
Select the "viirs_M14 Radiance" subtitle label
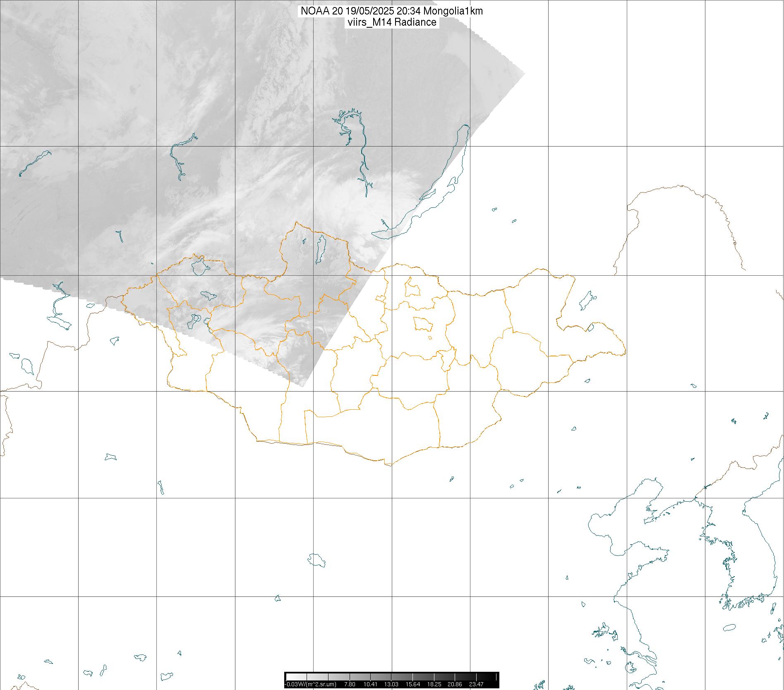point(392,22)
